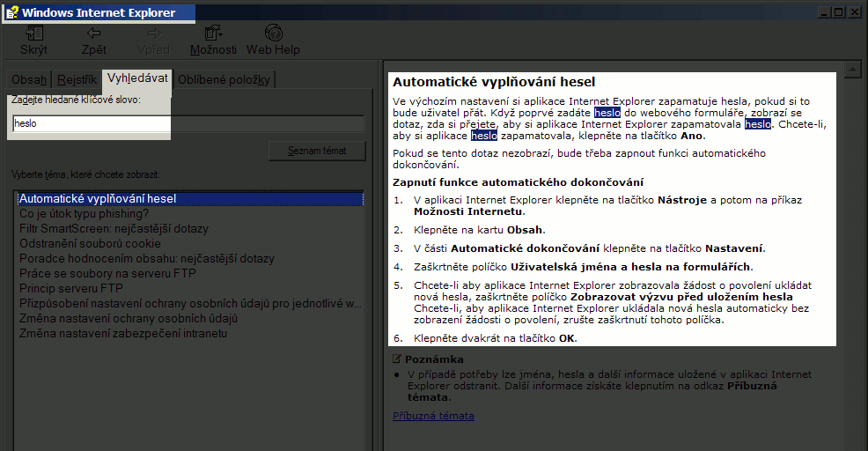
Task: Select topic Poradce hodnocením obsahu: nejčastější dotazy
Action: pyautogui.click(x=147, y=258)
